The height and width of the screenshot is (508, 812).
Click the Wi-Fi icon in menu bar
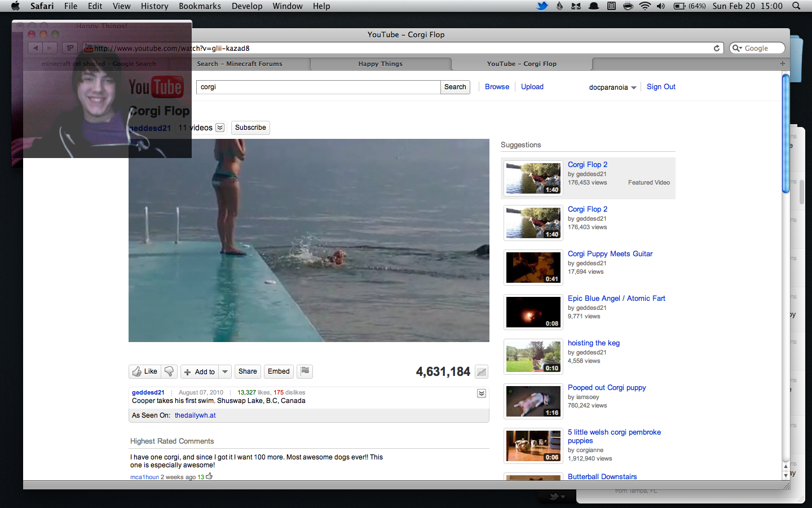point(645,6)
